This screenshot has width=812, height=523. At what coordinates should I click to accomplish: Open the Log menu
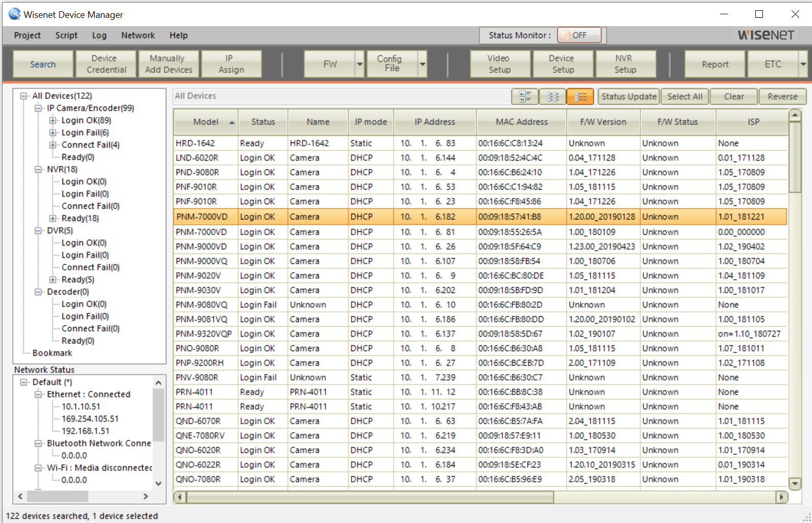coord(99,35)
